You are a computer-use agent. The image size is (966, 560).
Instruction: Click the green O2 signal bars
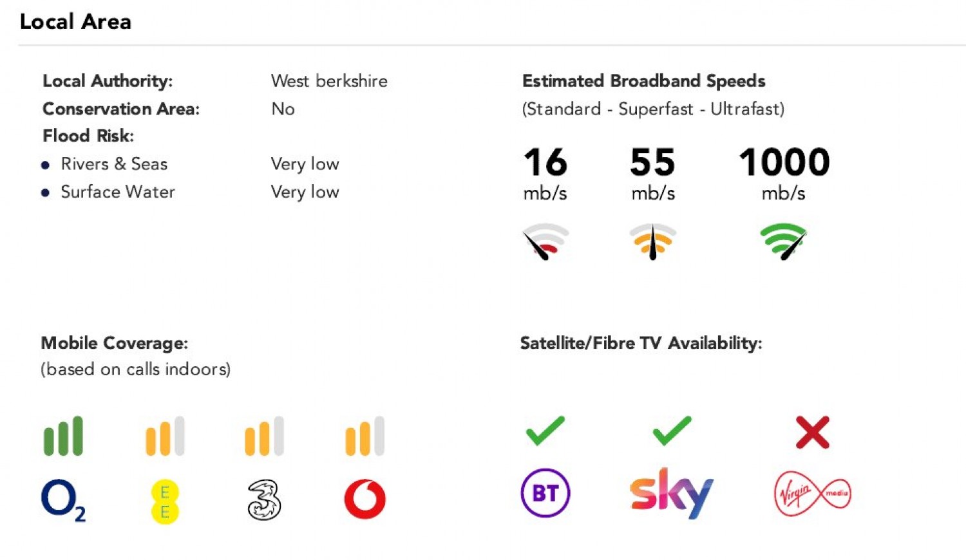[x=63, y=436]
